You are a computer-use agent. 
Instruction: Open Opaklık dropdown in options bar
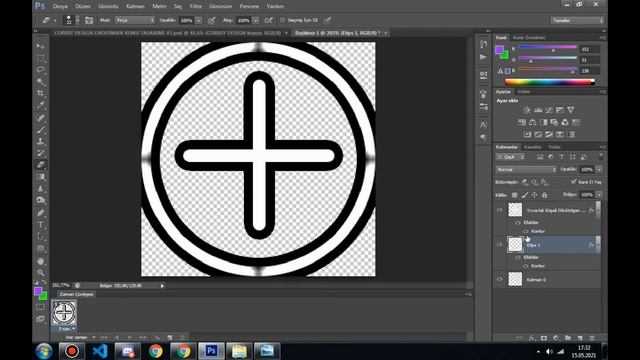[x=198, y=20]
